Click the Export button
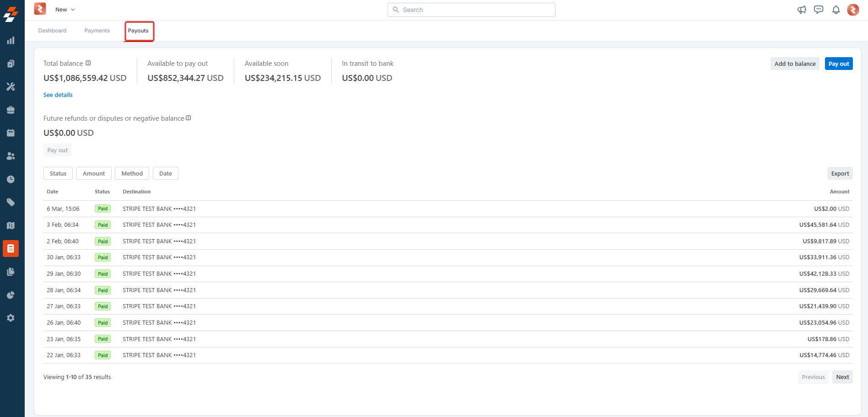 [840, 173]
